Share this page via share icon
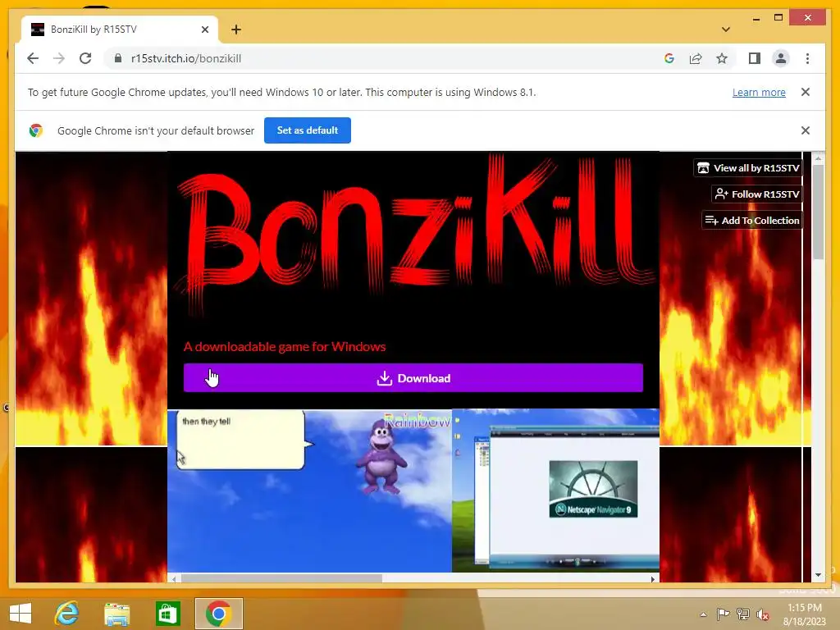Viewport: 840px width, 630px height. (x=696, y=58)
